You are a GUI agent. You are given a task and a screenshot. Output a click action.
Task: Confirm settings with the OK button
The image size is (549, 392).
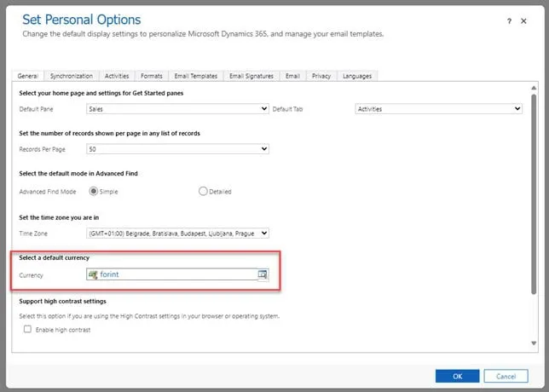click(x=457, y=377)
